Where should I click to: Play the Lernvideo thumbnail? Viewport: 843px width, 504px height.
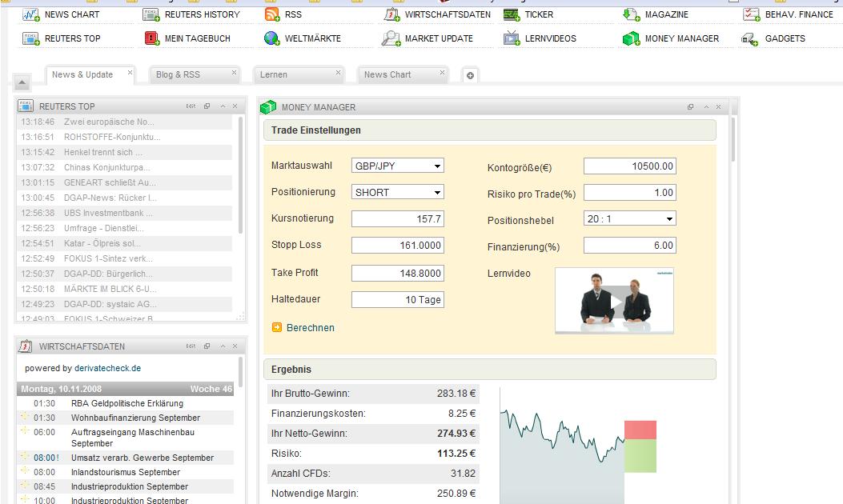tap(614, 301)
